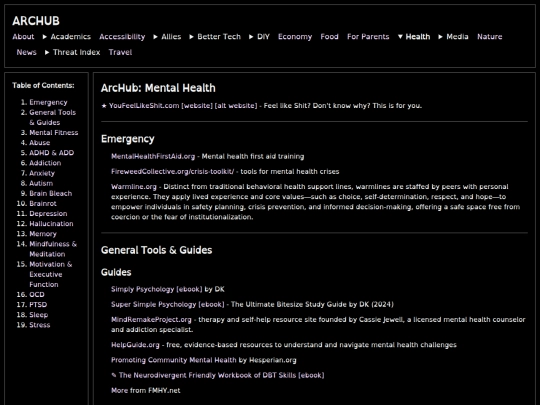This screenshot has width=540, height=405.
Task: Open MentalHealthFirstAid.org link
Action: pos(153,156)
